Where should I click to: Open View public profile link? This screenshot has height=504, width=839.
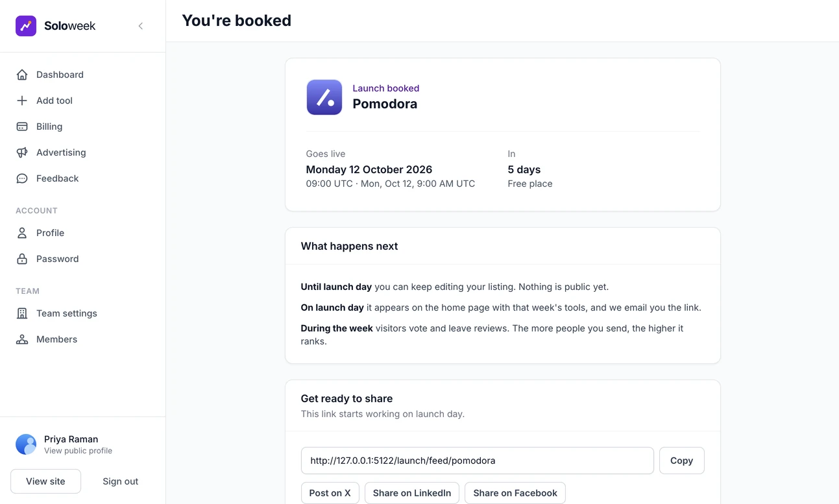click(x=78, y=451)
